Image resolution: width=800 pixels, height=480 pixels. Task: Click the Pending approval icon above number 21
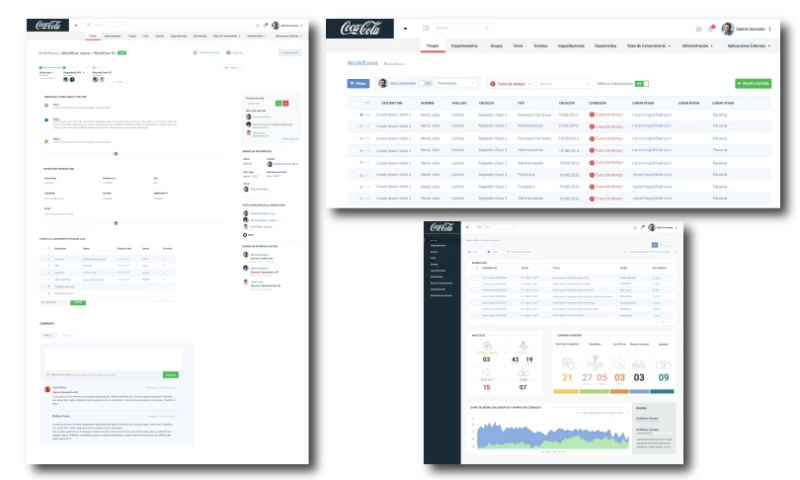click(568, 363)
